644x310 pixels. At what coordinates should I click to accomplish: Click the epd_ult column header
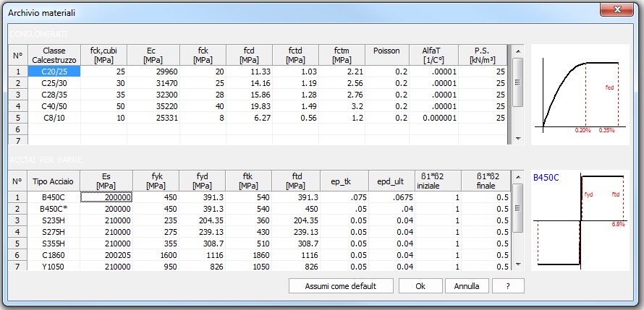391,181
